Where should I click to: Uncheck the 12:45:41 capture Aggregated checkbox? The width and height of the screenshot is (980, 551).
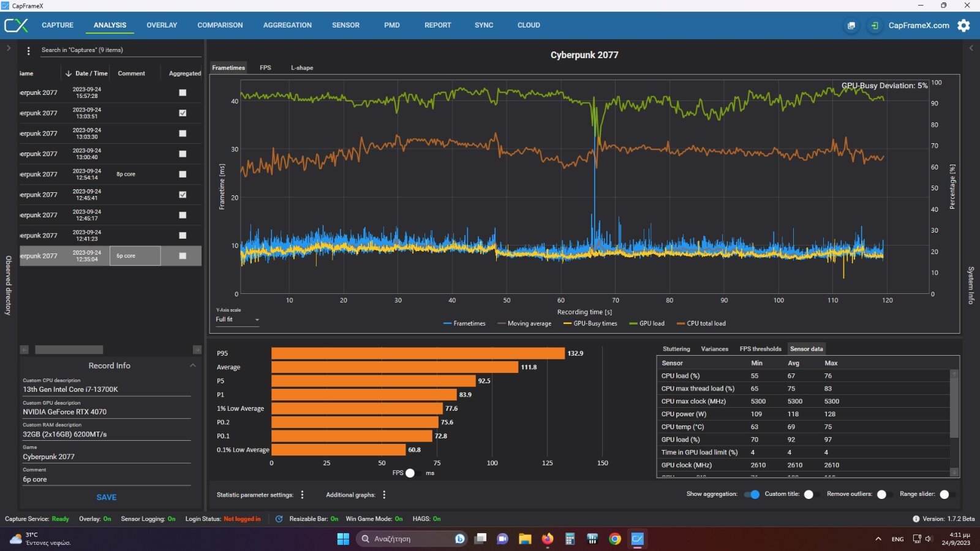coord(183,195)
